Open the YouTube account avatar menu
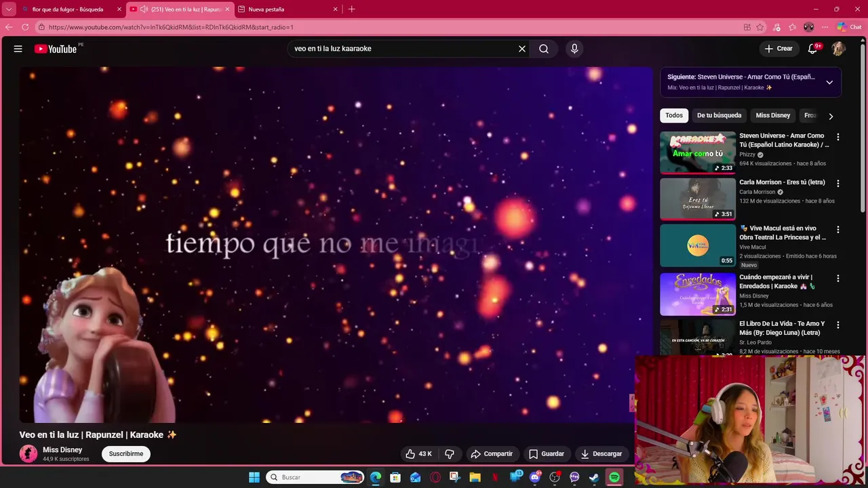 pos(838,49)
